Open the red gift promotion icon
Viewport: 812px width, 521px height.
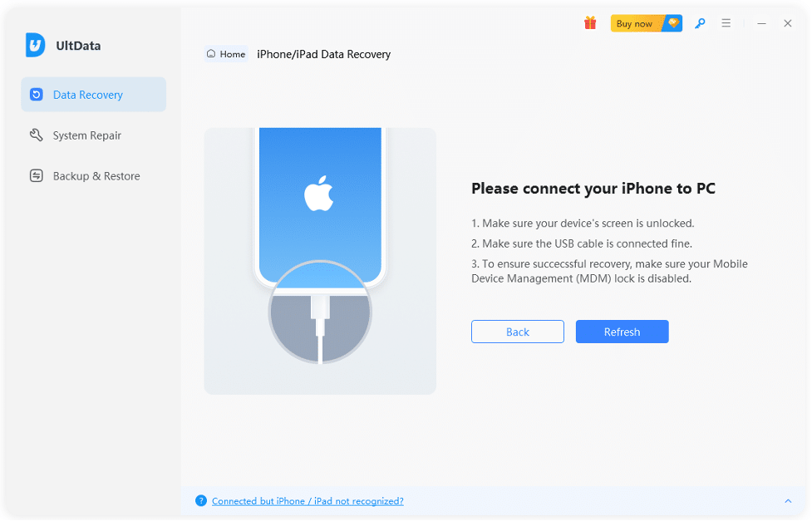coord(590,23)
